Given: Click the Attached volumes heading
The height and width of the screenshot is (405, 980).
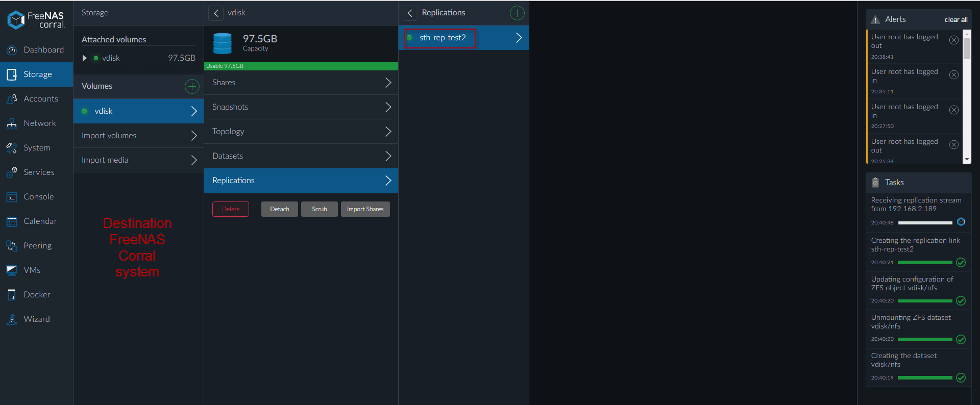Looking at the screenshot, I should click(x=114, y=40).
